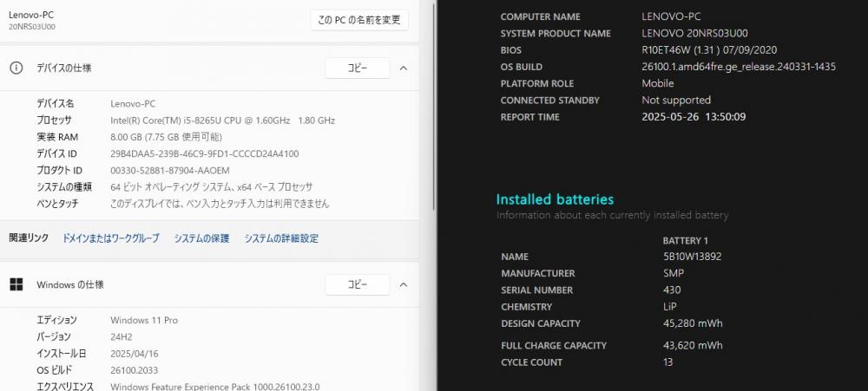Open the advanced system settings link

point(281,238)
